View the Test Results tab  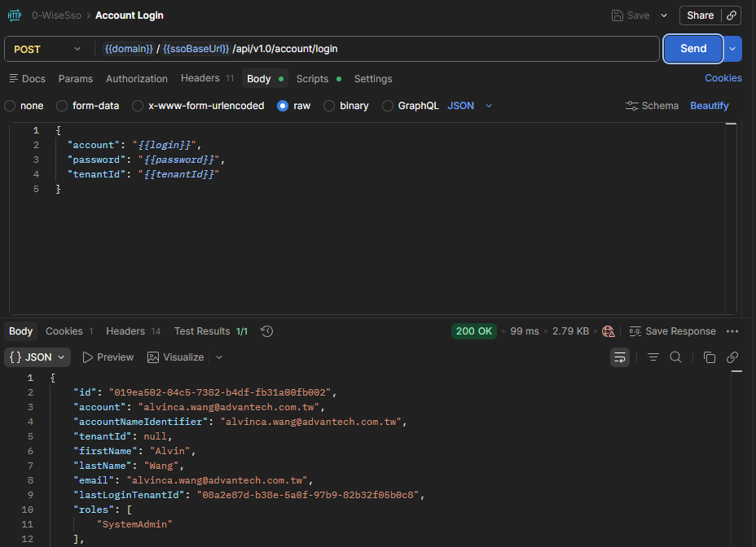point(211,331)
